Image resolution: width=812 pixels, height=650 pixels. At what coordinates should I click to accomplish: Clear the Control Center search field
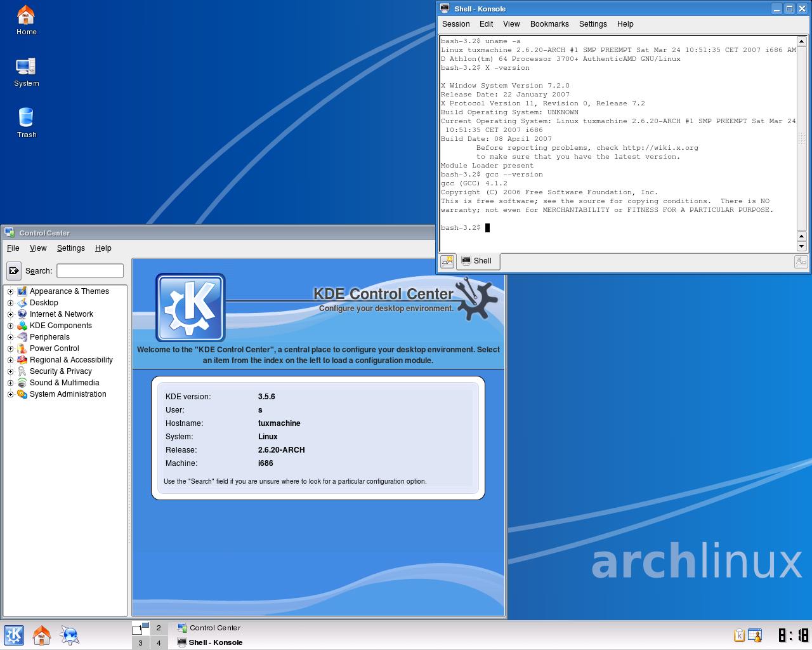[14, 270]
